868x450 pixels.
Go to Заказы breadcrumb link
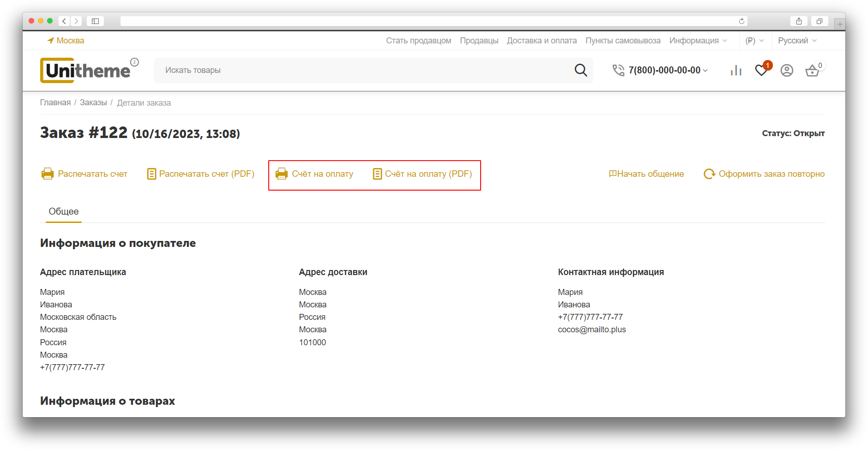(x=93, y=102)
